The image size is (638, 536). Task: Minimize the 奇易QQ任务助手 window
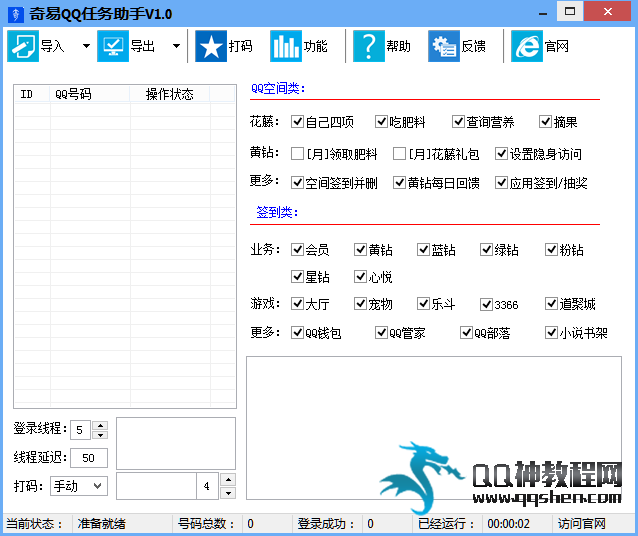(x=543, y=12)
